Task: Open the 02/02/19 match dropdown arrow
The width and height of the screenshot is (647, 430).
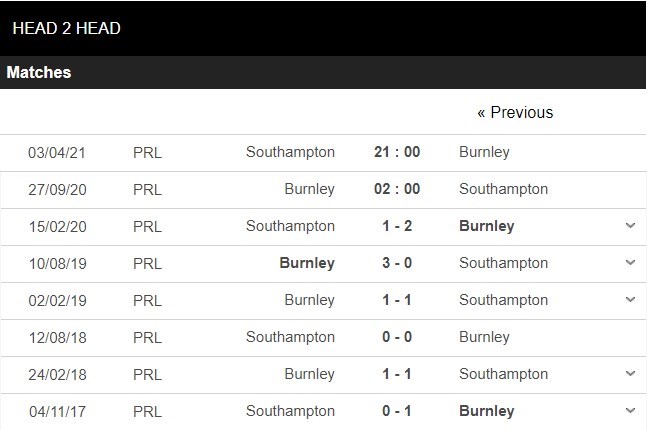Action: 630,300
